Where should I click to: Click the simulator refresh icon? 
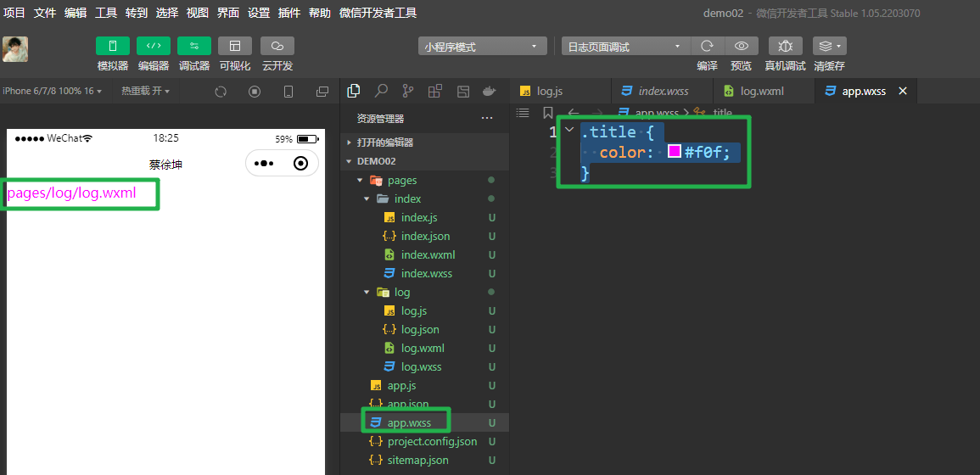pyautogui.click(x=220, y=92)
